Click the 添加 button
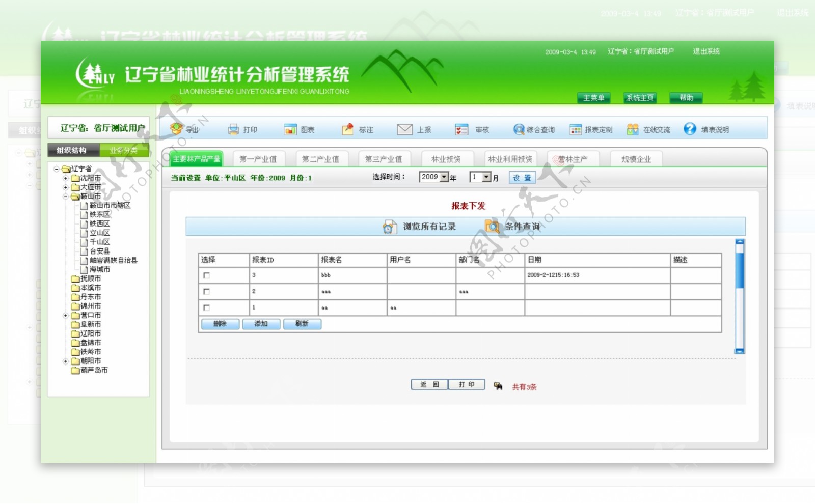This screenshot has height=504, width=815. click(x=261, y=324)
